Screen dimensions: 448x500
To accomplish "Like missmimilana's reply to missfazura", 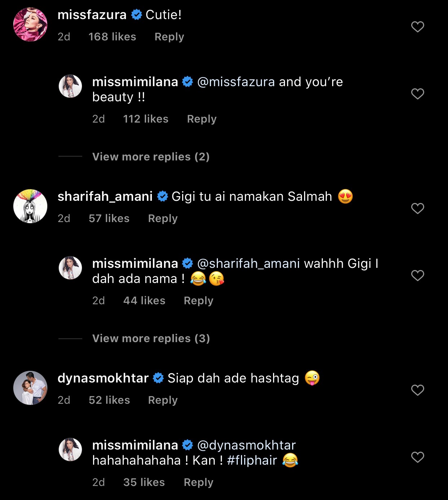I will coord(417,94).
